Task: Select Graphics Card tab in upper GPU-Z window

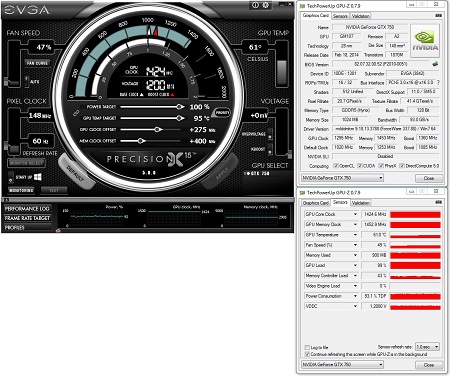Action: click(x=316, y=16)
